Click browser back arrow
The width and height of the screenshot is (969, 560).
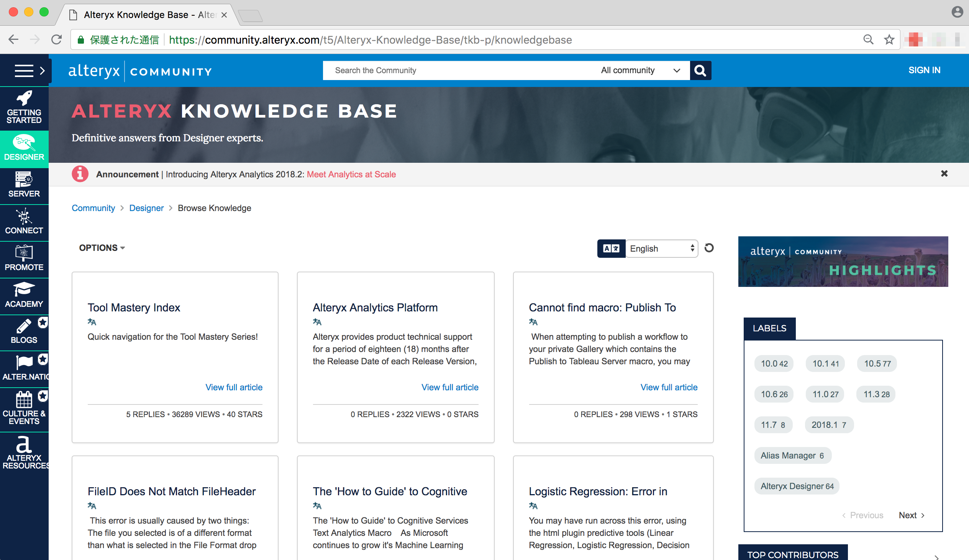point(13,39)
